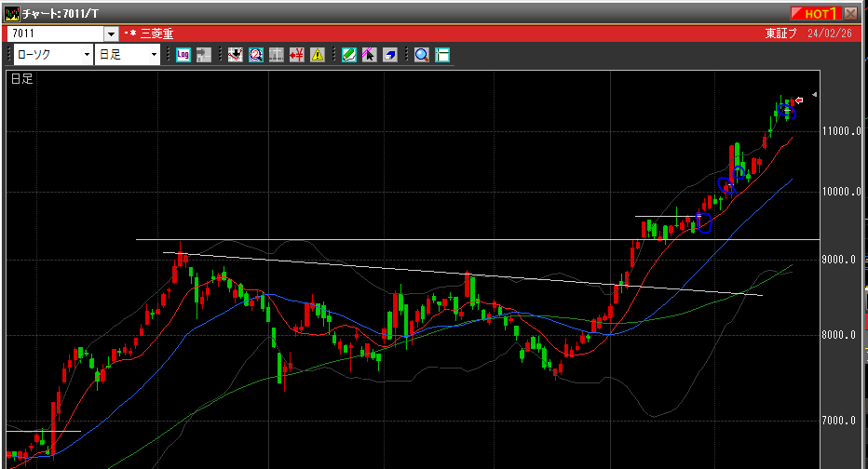Image resolution: width=868 pixels, height=469 pixels.
Task: Click the HOT1 button
Action: click(816, 13)
